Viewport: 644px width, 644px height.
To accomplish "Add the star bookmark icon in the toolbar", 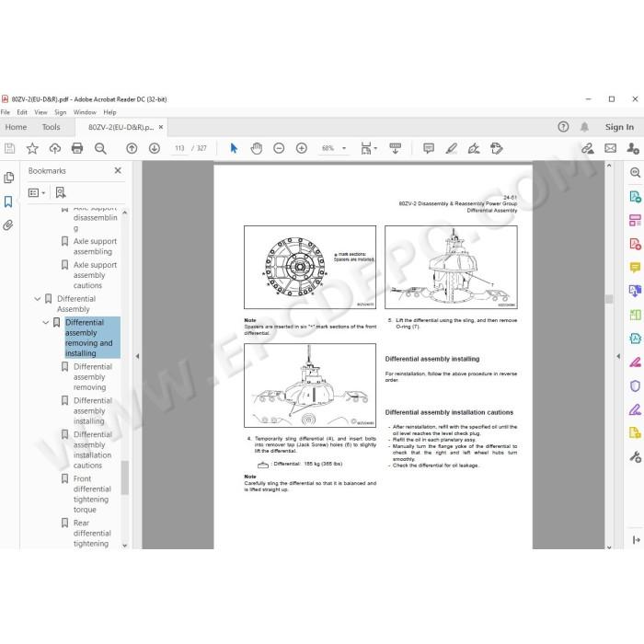I will (32, 148).
